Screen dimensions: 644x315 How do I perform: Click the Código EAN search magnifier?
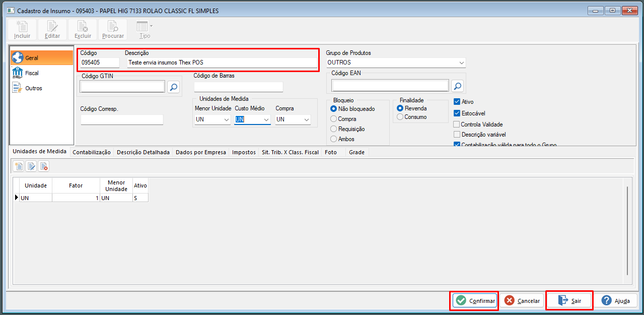[x=457, y=86]
